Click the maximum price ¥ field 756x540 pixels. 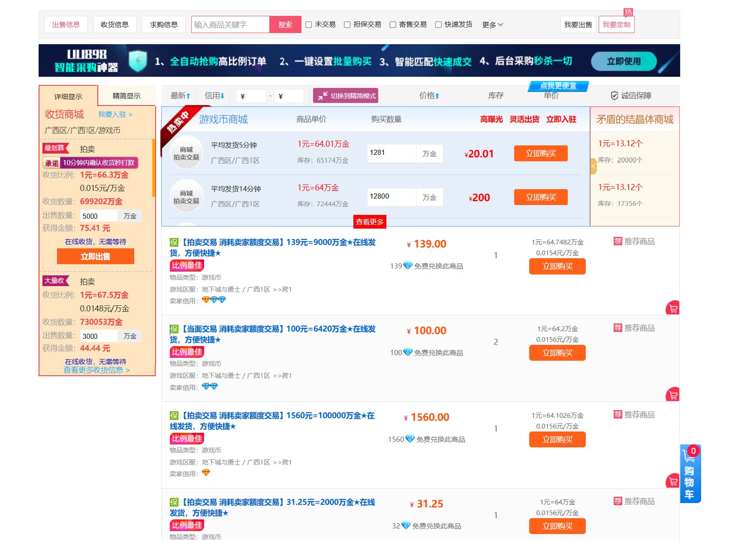(289, 96)
